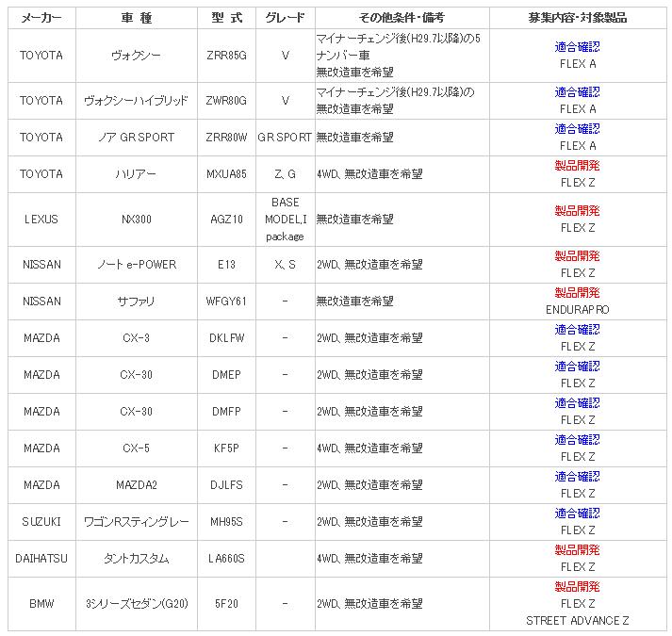Click the DAIHATSU maker cell
Screen dimensions: 672x636
[41, 559]
